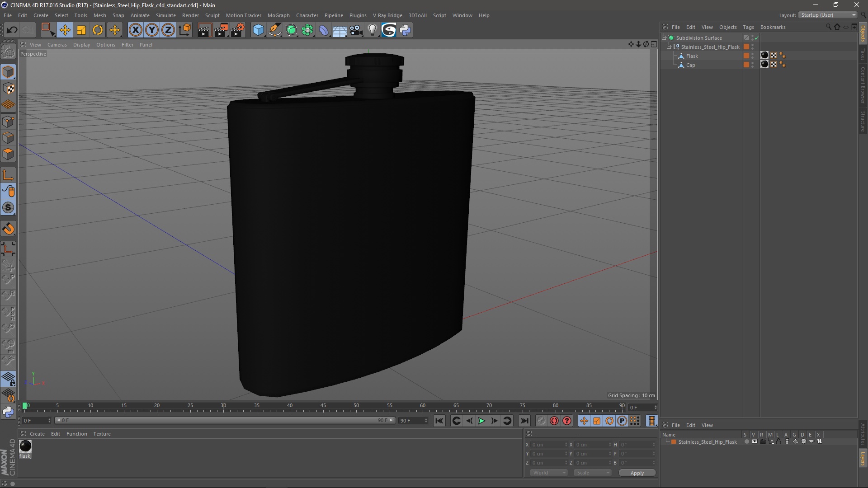
Task: Open the Bookmarks menu in Object Manager
Action: pyautogui.click(x=773, y=27)
